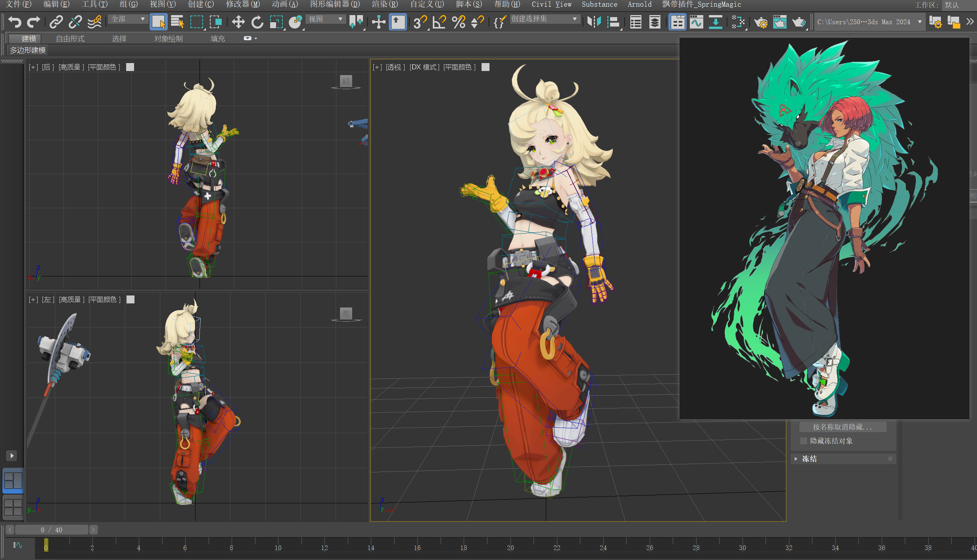Toggle the Ribbon display button
The width and height of the screenshot is (977, 560).
(678, 22)
